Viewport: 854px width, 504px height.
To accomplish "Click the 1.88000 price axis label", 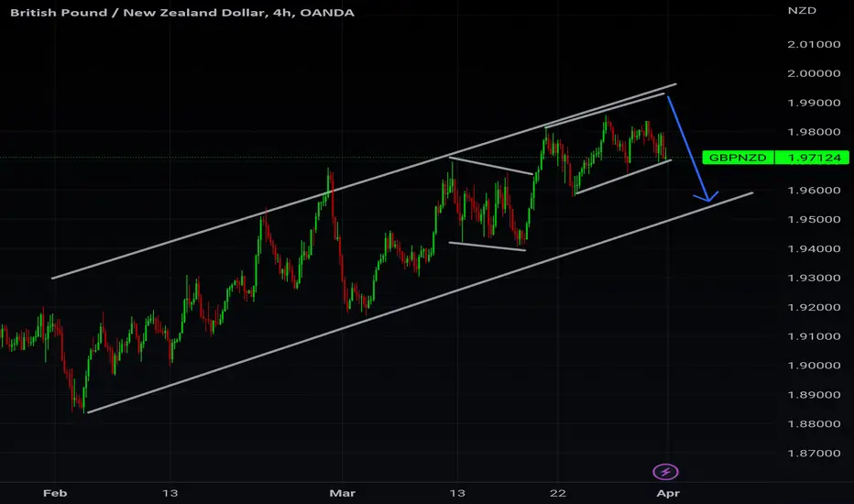I will (x=814, y=424).
